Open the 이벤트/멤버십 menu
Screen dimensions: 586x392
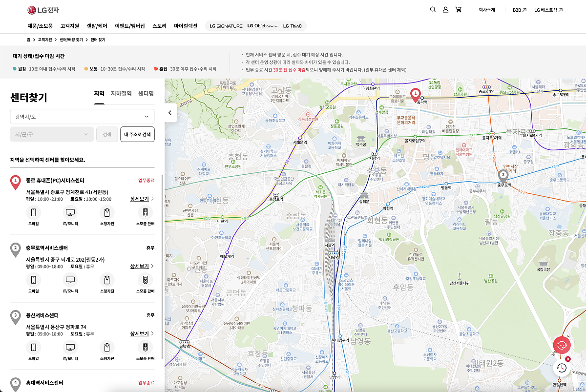[x=130, y=26]
